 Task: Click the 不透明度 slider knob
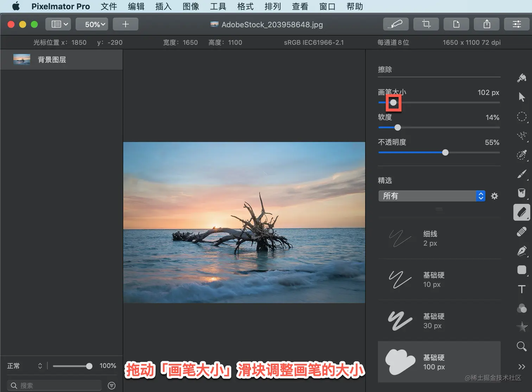click(445, 153)
